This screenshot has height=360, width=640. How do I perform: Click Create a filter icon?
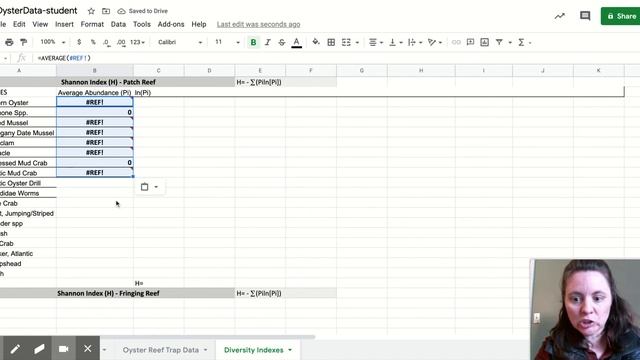499,42
